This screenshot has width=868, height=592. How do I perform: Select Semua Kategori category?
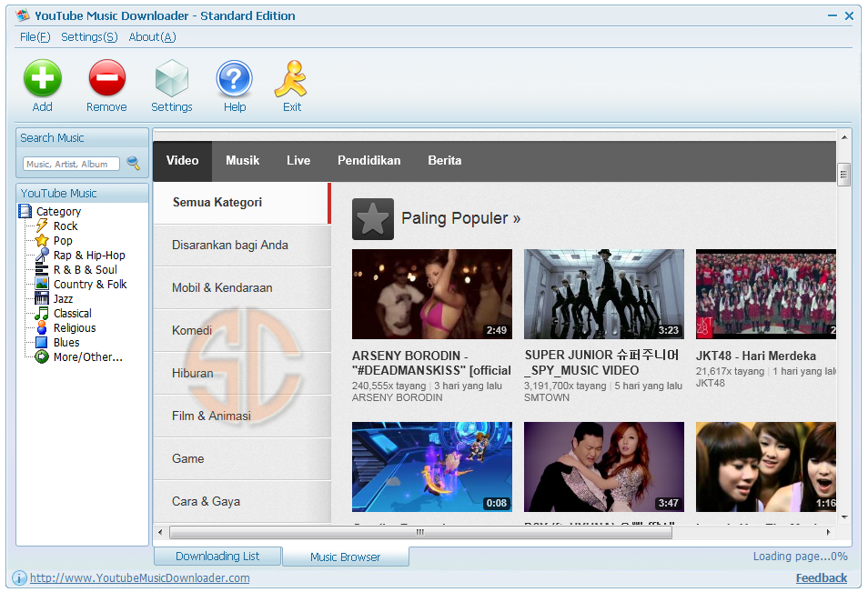pyautogui.click(x=242, y=203)
